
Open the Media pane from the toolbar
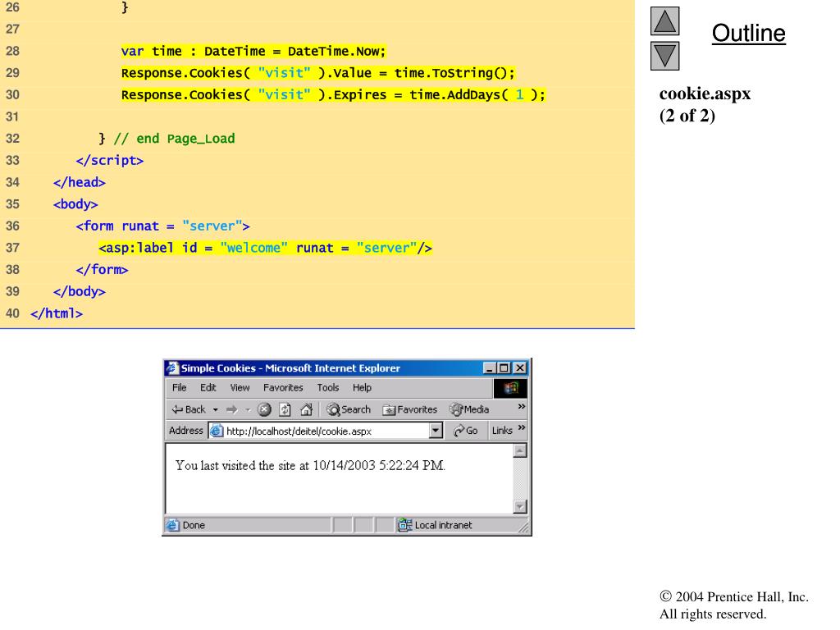(469, 410)
